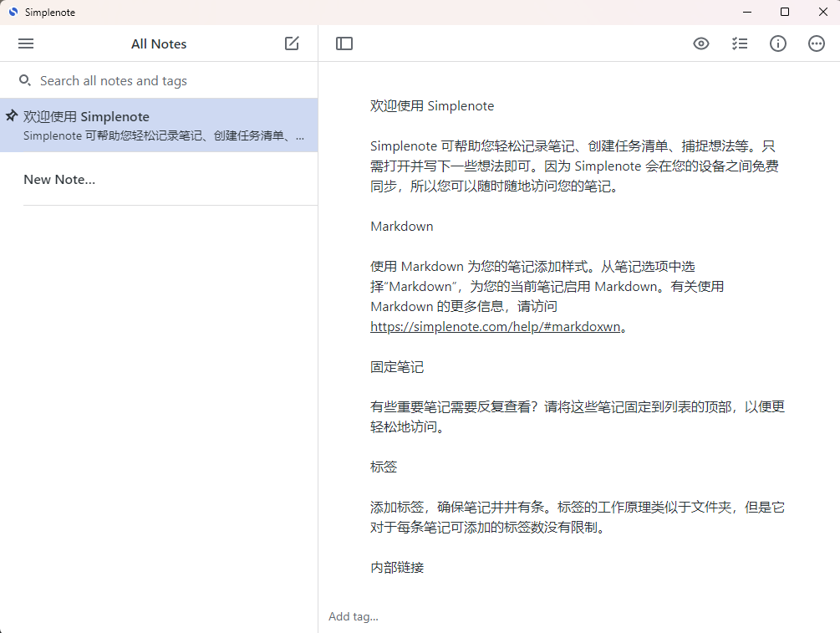Close the Simplenote window
840x633 pixels.
coord(823,12)
